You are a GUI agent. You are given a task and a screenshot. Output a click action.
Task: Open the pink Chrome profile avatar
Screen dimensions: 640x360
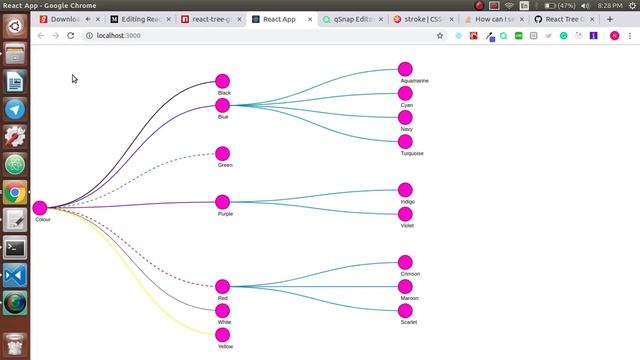614,36
